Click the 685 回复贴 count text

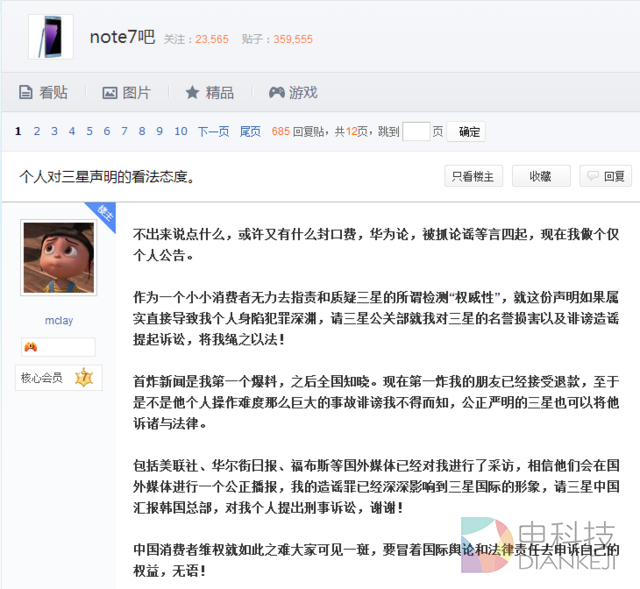tap(298, 131)
